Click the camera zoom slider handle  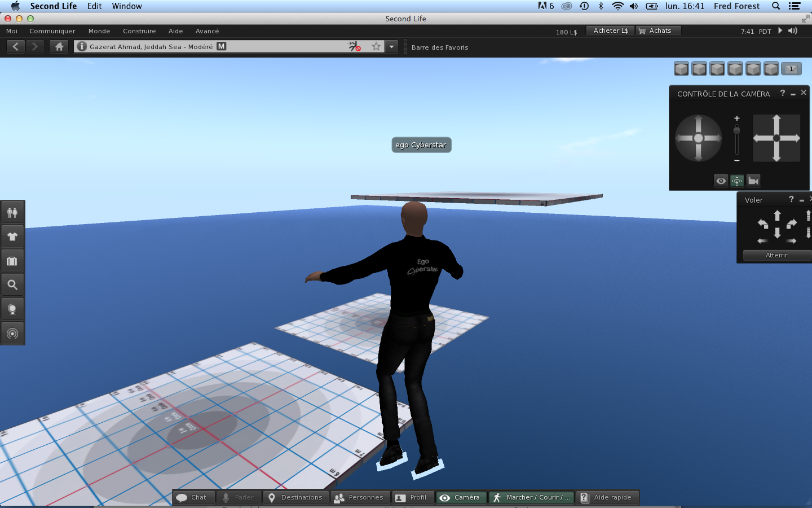(x=736, y=131)
